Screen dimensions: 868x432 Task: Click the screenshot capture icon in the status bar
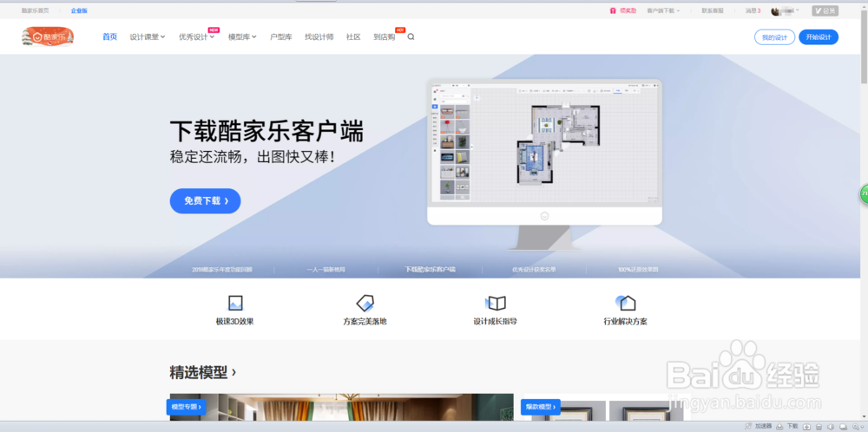point(807,427)
